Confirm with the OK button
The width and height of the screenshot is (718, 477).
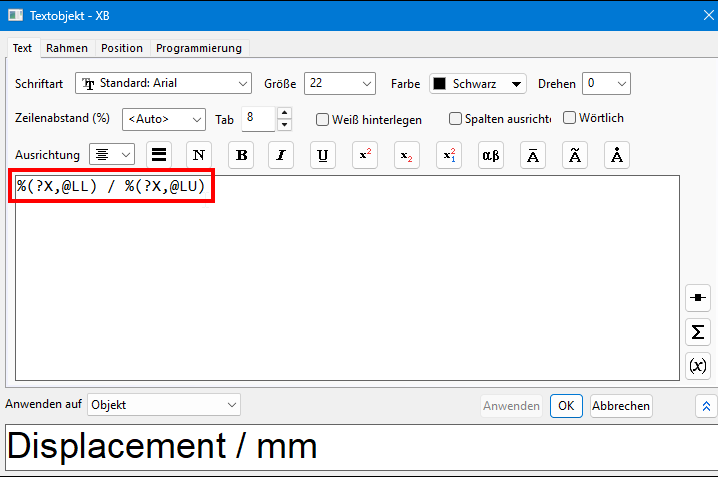[x=566, y=406]
